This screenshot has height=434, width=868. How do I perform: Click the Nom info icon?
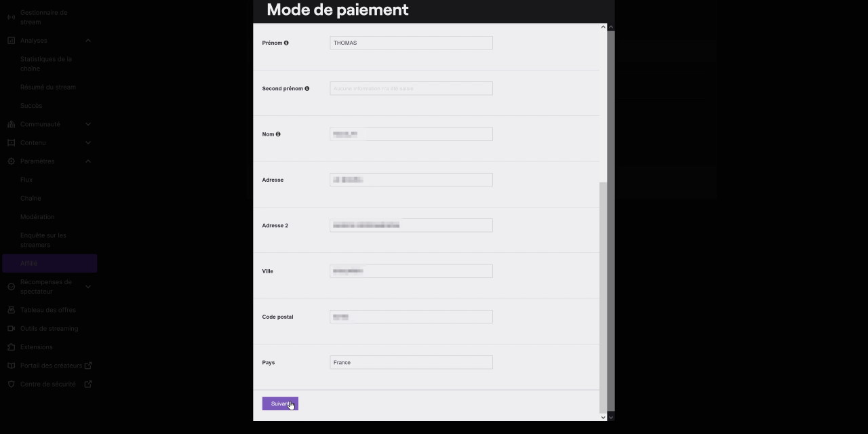(278, 134)
